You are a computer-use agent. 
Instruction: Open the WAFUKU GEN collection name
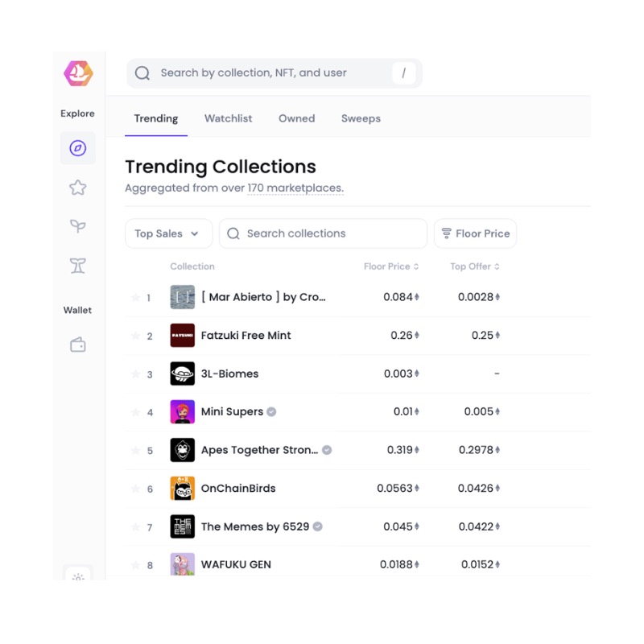[236, 565]
